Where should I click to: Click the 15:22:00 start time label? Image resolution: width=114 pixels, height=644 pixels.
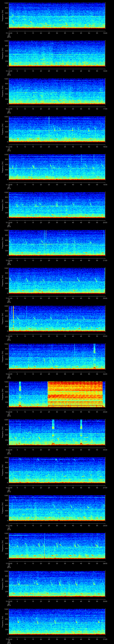[9, 336]
